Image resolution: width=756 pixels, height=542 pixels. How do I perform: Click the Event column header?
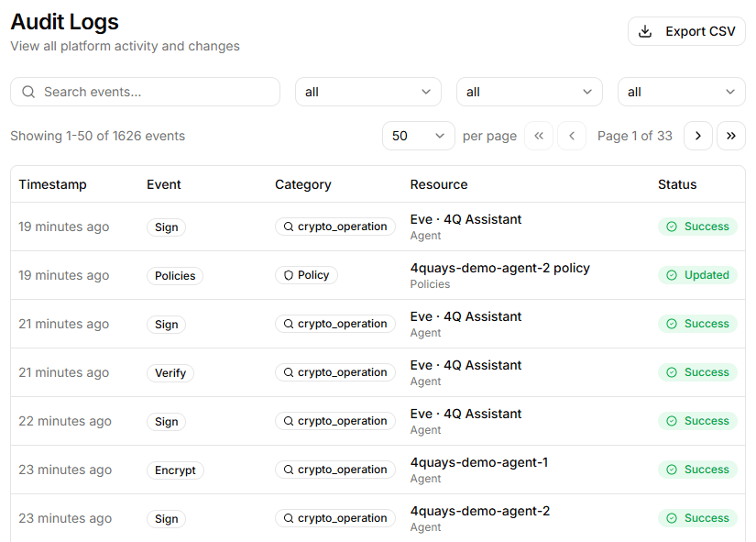[x=163, y=184]
